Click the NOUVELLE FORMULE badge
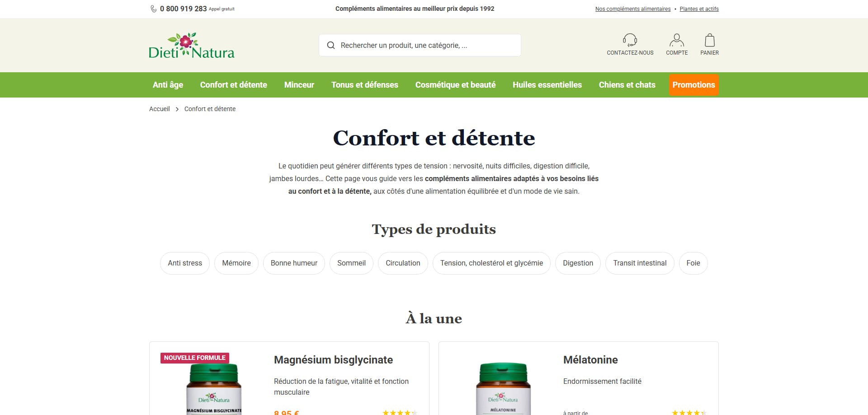 pyautogui.click(x=195, y=358)
